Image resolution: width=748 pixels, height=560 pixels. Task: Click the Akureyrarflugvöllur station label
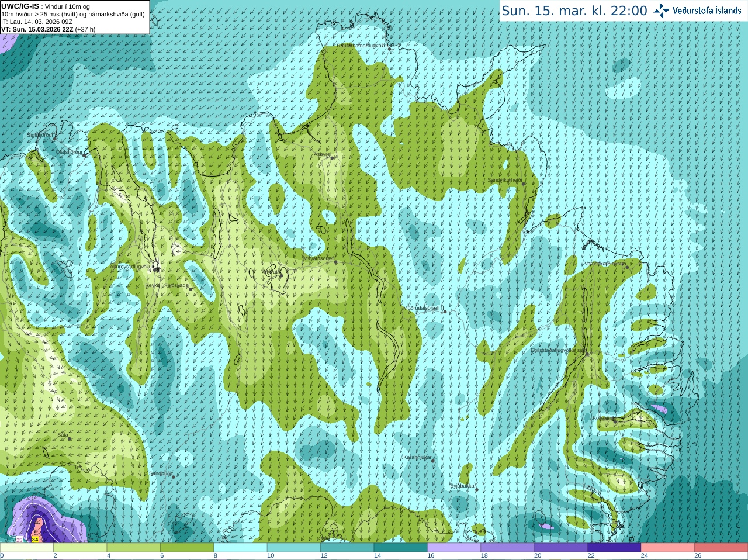coord(132,267)
